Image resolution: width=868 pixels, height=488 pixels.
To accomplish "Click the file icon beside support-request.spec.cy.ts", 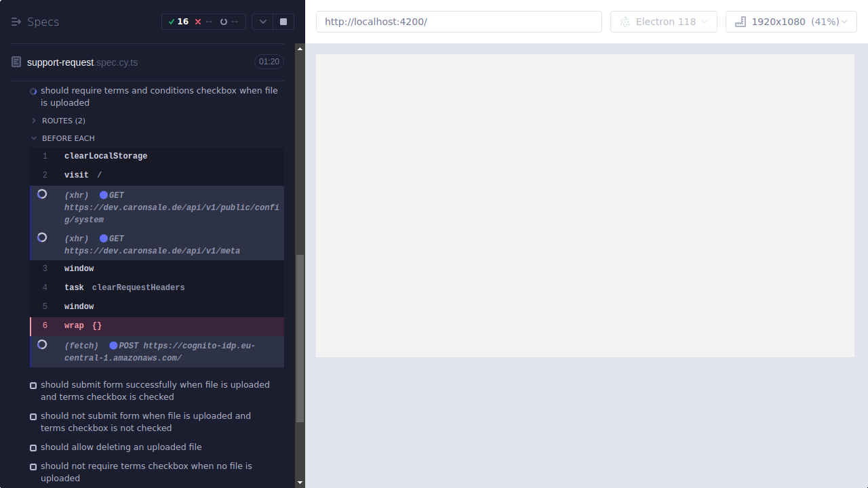I will coord(16,62).
